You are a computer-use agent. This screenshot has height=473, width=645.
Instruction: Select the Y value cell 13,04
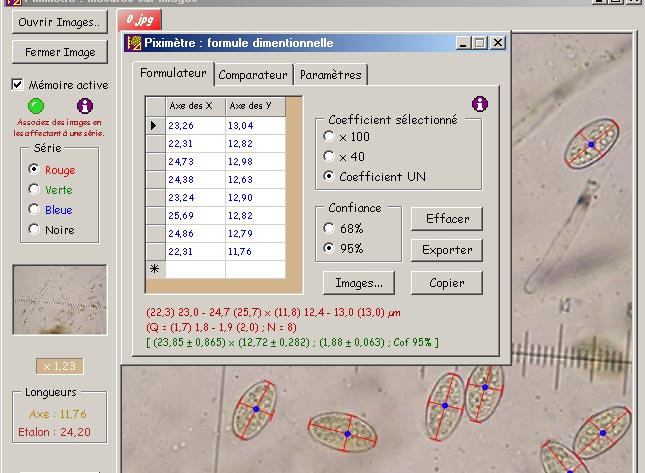pos(255,125)
